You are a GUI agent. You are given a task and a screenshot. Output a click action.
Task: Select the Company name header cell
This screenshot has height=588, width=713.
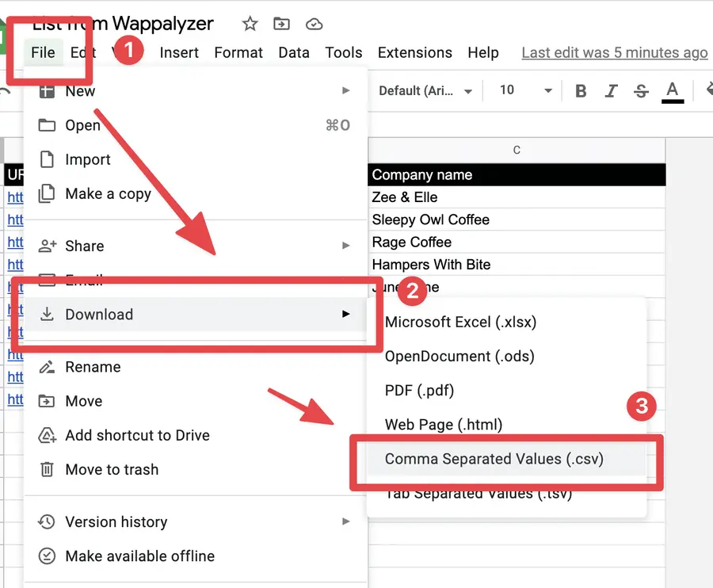(517, 174)
